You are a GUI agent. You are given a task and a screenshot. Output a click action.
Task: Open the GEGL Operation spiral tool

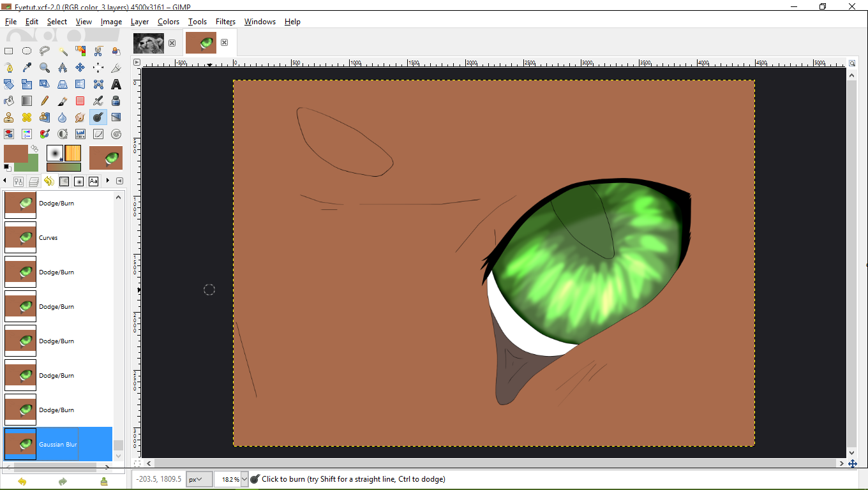[116, 134]
